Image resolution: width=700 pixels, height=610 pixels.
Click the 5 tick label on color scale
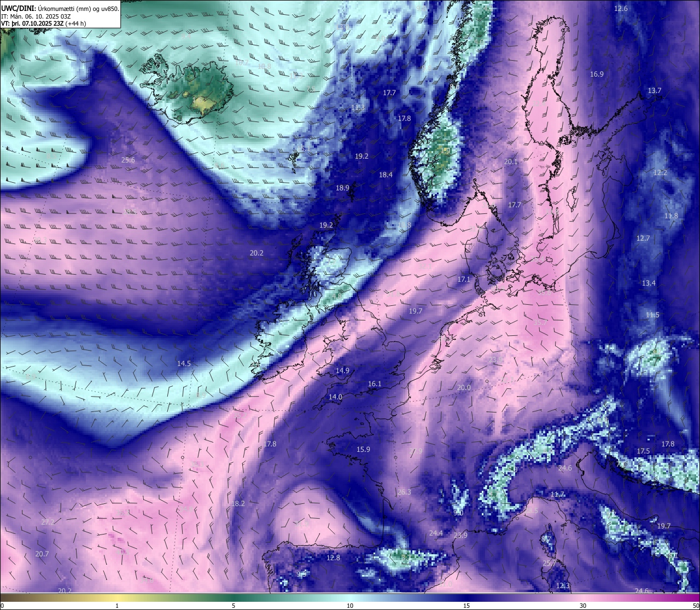coord(234,606)
